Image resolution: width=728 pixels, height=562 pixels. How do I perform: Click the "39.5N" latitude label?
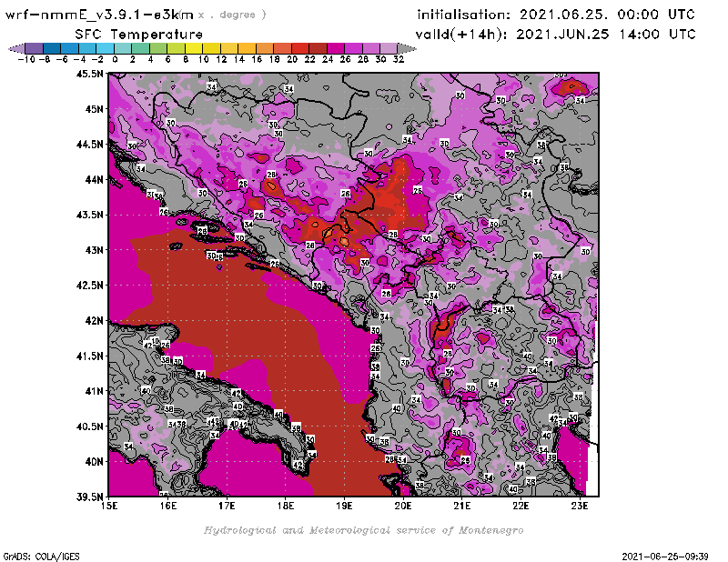click(89, 497)
